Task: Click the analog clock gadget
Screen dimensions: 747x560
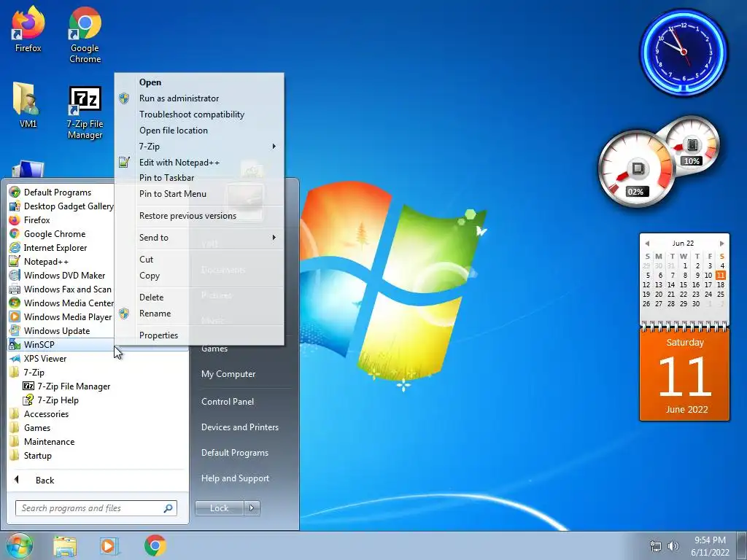Action: tap(684, 52)
